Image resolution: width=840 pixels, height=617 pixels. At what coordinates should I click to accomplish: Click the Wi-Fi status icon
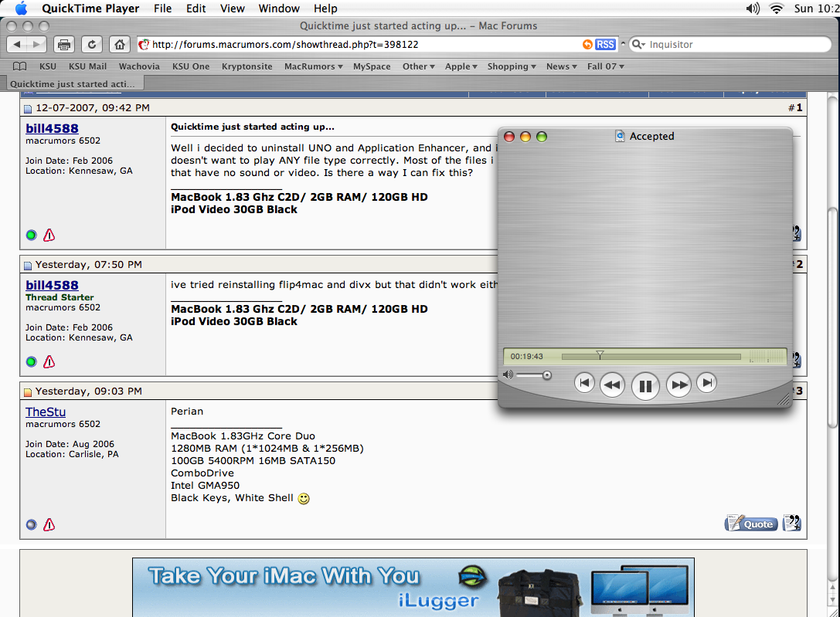click(777, 8)
